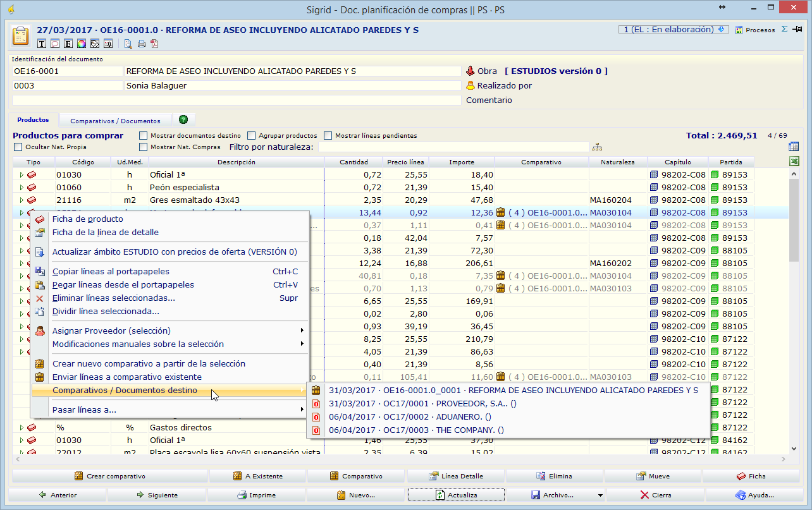The image size is (812, 510).
Task: Choose Crear nuevo comparativo a partir de la selección
Action: coord(170,363)
